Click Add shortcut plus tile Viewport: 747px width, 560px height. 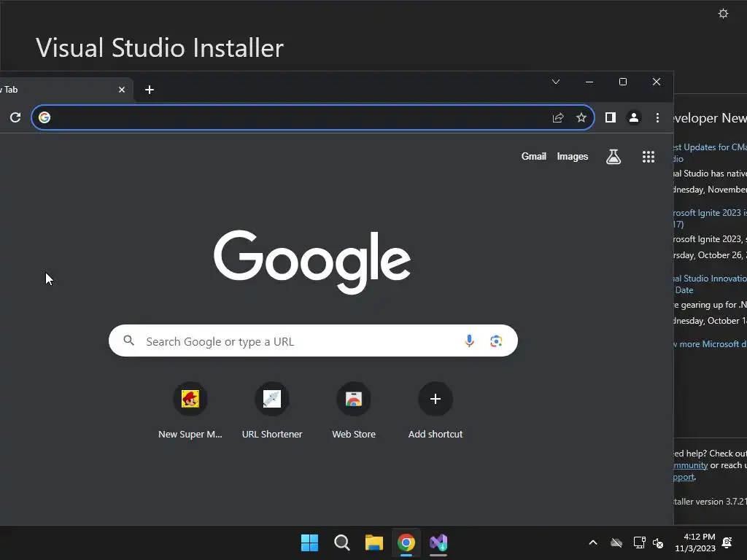pos(436,411)
